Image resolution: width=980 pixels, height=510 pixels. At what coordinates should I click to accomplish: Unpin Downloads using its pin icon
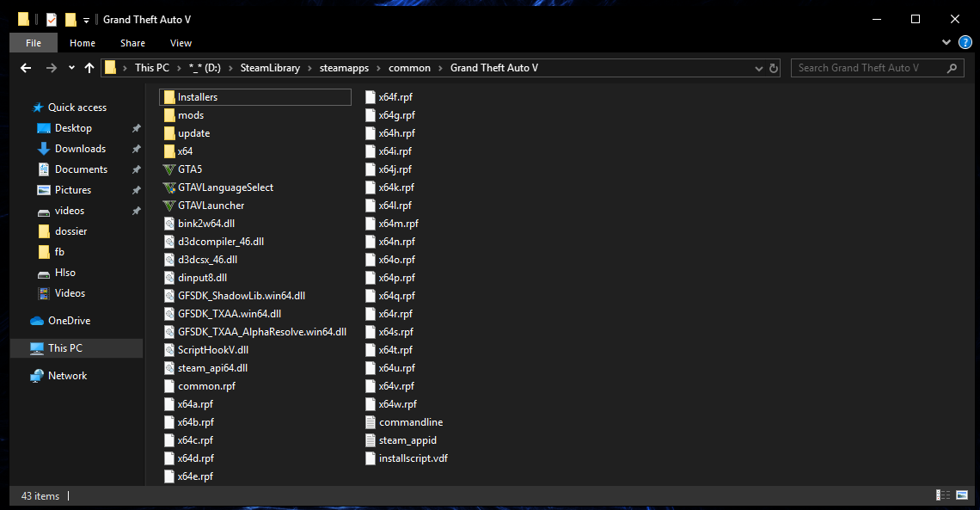136,149
